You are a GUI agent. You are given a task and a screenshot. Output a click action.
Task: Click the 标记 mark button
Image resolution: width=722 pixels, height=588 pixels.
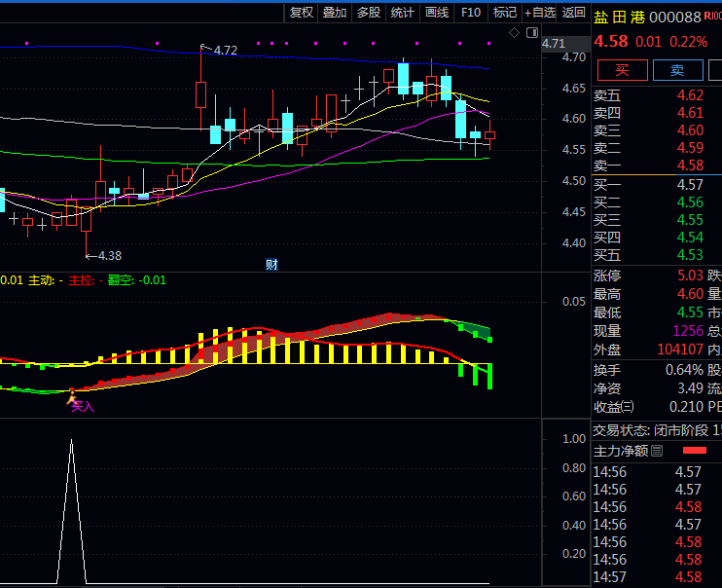pyautogui.click(x=504, y=13)
